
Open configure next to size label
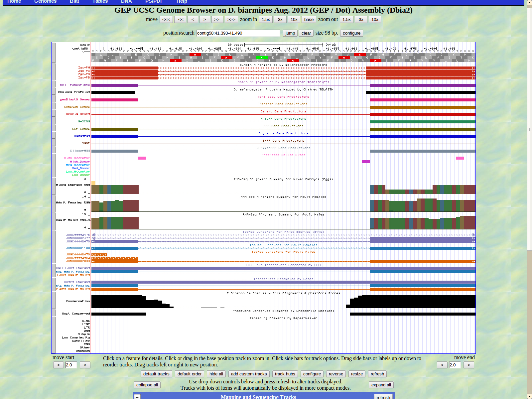(x=352, y=33)
